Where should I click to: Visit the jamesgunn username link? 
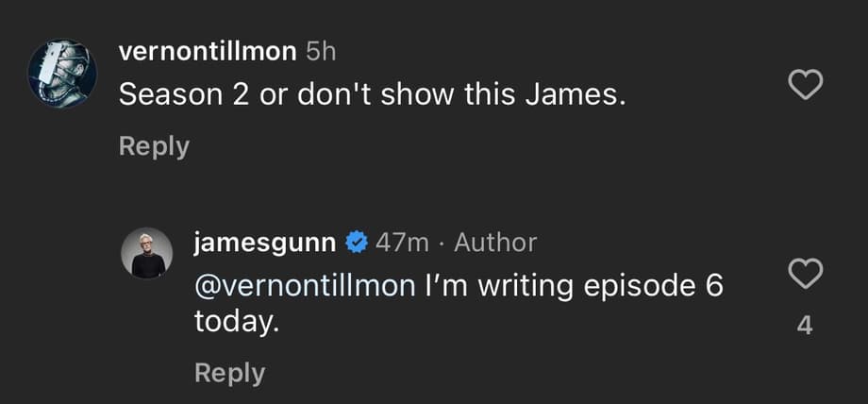point(264,243)
